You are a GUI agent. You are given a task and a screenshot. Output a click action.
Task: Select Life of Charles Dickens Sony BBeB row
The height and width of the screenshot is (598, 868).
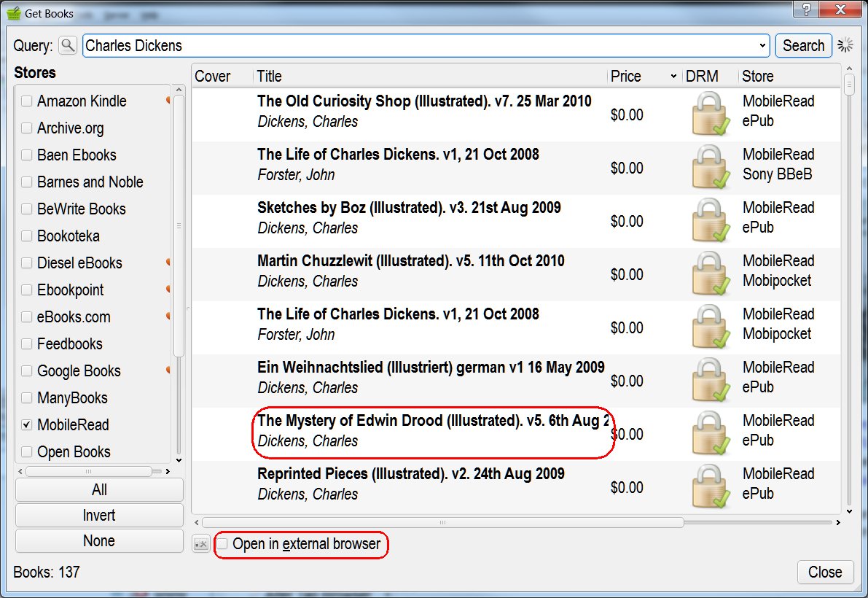[516, 168]
